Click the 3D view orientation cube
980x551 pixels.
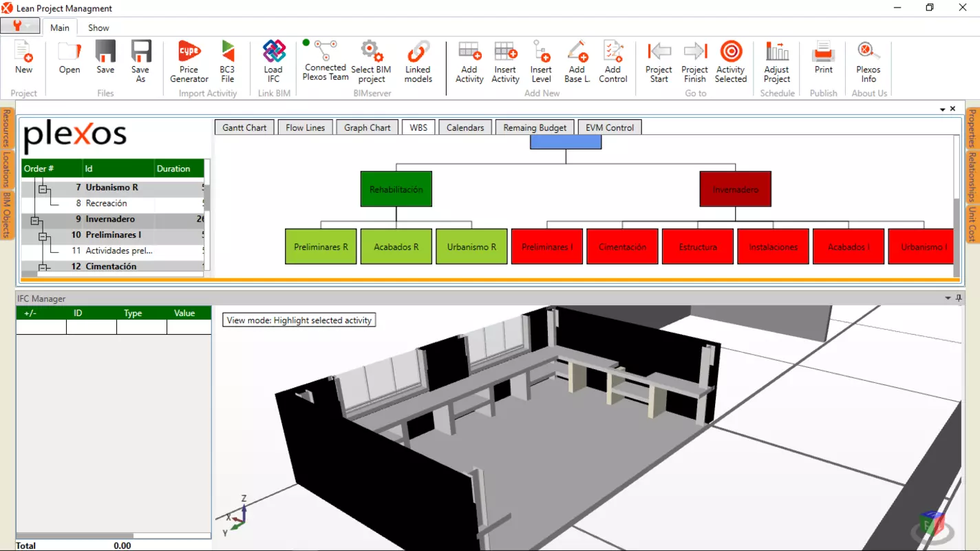tap(931, 526)
